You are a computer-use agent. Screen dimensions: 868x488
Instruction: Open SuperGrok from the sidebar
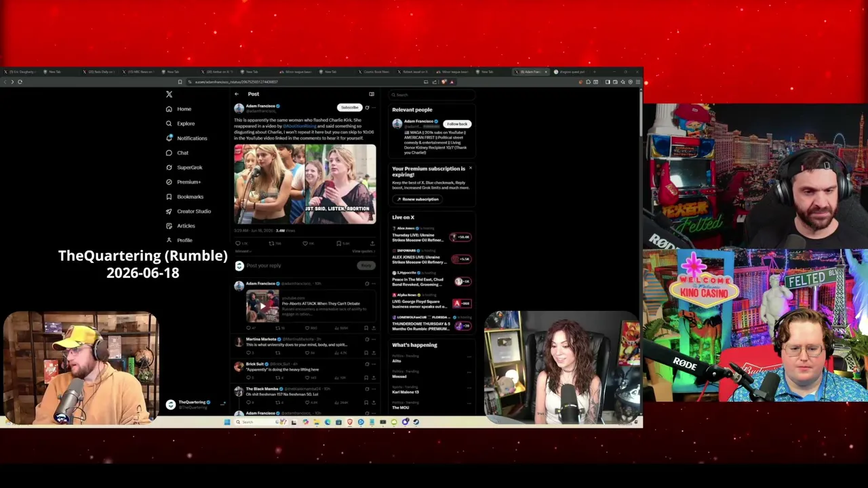184,167
